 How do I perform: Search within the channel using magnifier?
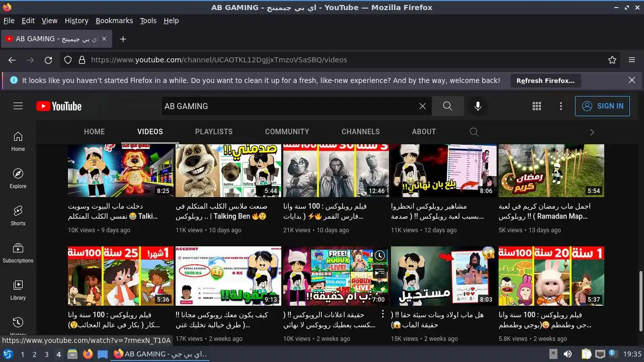tap(474, 132)
